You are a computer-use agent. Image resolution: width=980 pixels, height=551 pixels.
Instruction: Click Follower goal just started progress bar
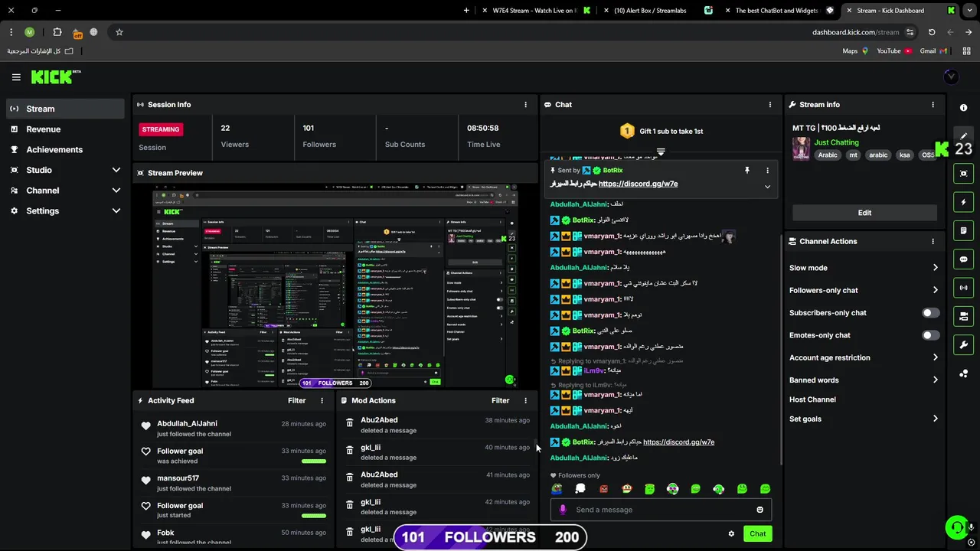click(x=314, y=516)
